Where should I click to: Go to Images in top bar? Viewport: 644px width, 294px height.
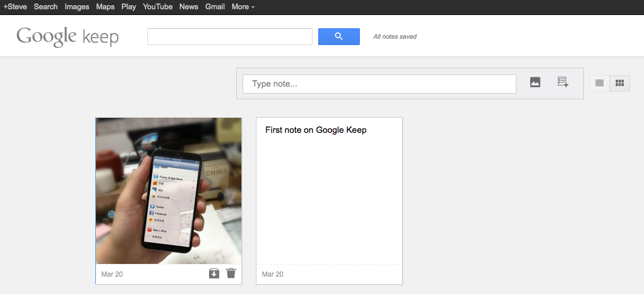(77, 7)
